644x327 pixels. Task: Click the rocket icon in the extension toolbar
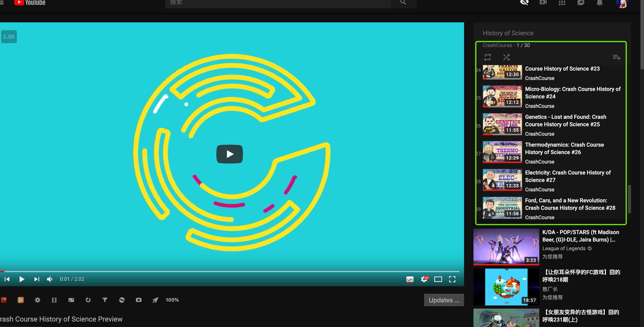click(155, 300)
